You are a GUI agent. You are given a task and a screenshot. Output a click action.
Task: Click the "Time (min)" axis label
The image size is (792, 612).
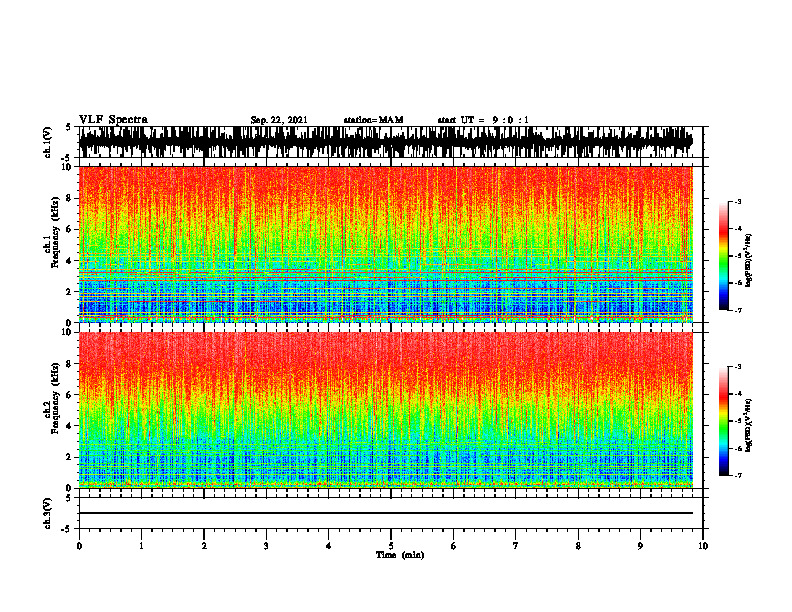[x=400, y=555]
